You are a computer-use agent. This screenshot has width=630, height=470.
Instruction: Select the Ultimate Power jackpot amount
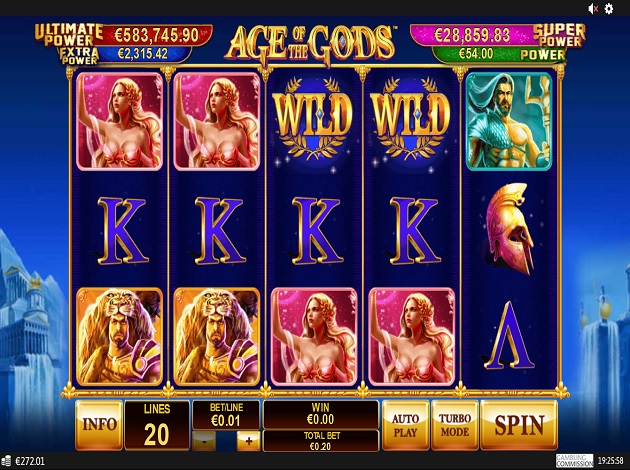(x=157, y=35)
